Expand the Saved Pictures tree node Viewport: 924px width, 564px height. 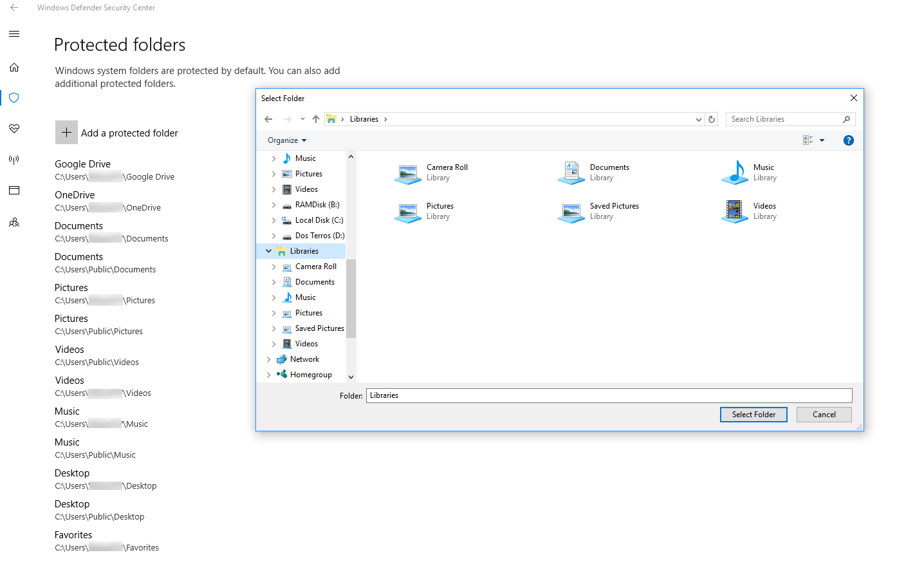click(x=273, y=328)
